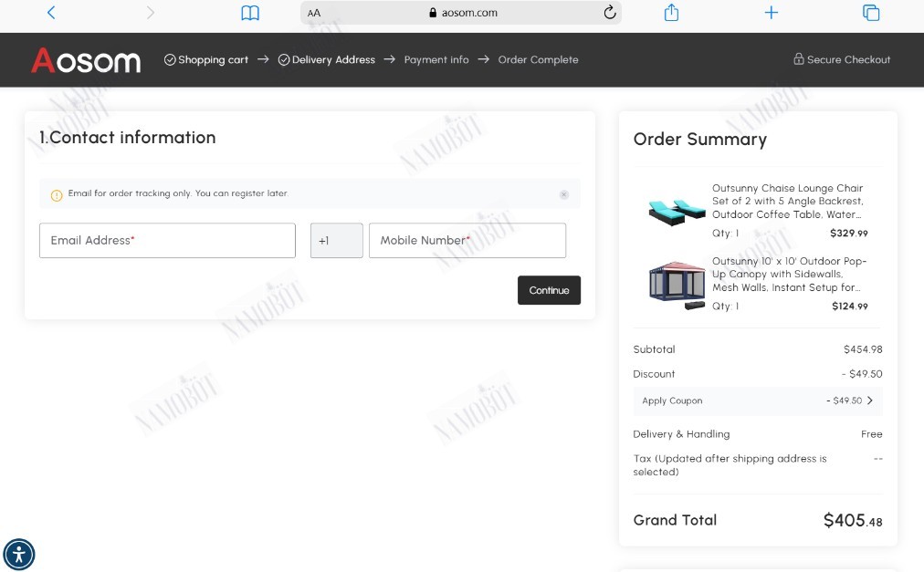This screenshot has width=924, height=572.
Task: Open Pop-Up Canopy product thumbnail
Action: coord(677,285)
